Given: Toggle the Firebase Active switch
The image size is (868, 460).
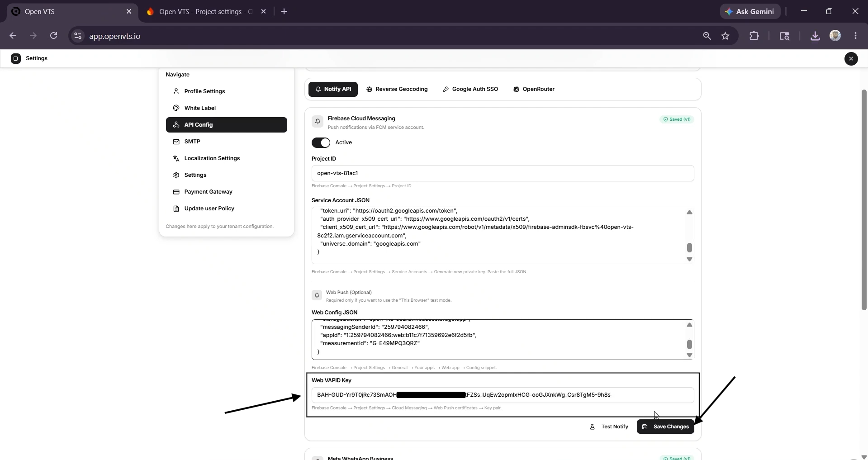Looking at the screenshot, I should pos(321,142).
